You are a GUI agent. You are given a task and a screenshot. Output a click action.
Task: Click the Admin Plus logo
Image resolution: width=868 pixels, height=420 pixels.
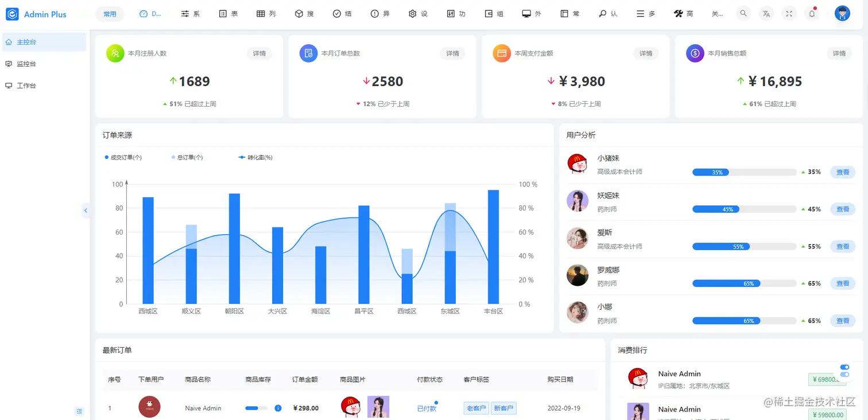[36, 14]
